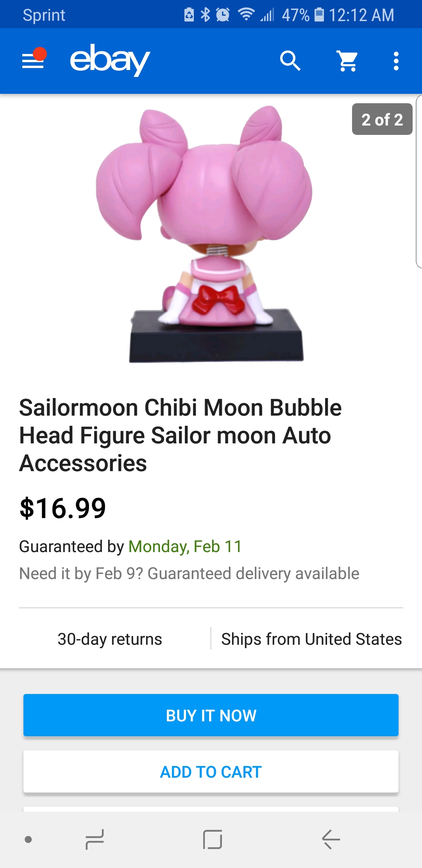Tap the Android home square button
422x868 pixels.
click(213, 839)
